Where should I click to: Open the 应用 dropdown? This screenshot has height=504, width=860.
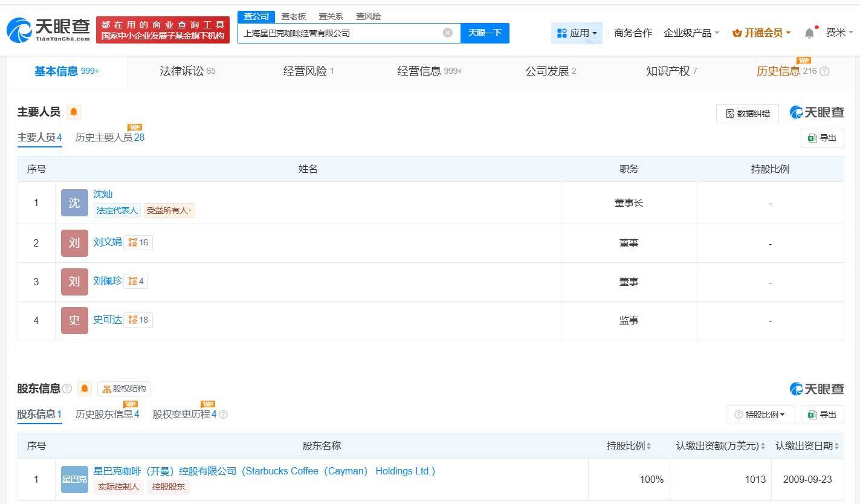(x=577, y=33)
